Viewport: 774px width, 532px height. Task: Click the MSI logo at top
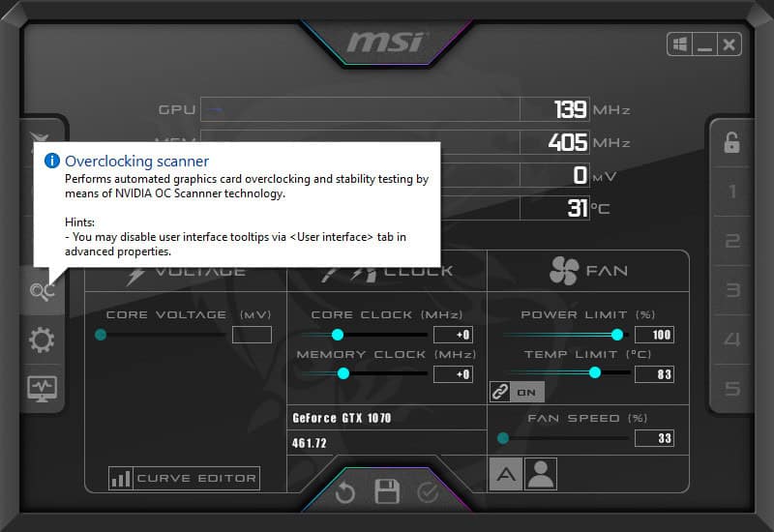click(385, 42)
